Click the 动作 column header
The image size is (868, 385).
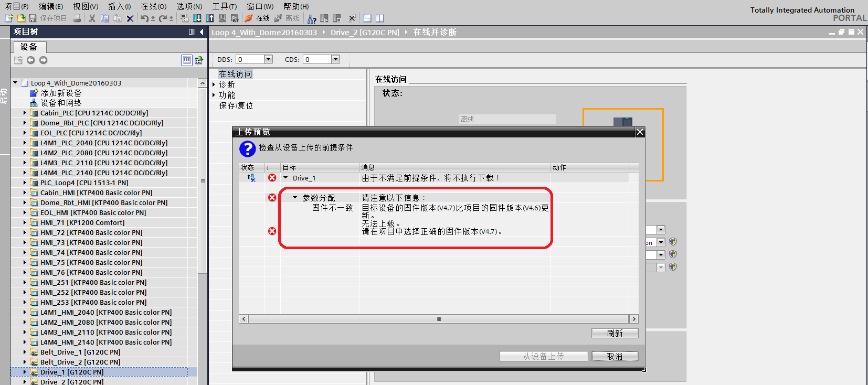(x=590, y=167)
